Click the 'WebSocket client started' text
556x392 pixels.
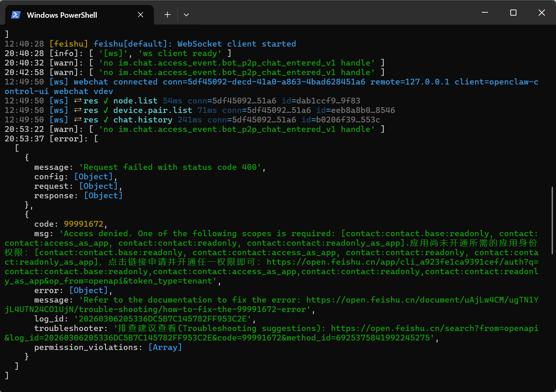click(x=237, y=44)
